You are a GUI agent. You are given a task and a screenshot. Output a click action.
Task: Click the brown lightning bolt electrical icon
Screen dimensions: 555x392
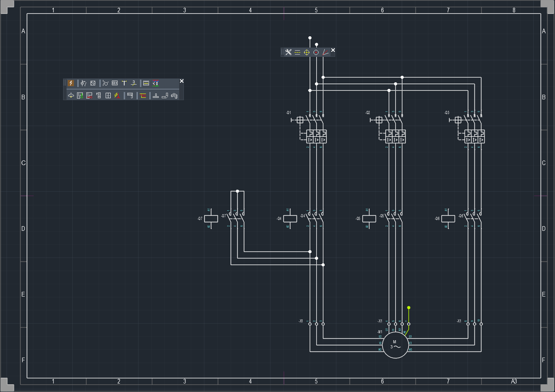tap(71, 83)
